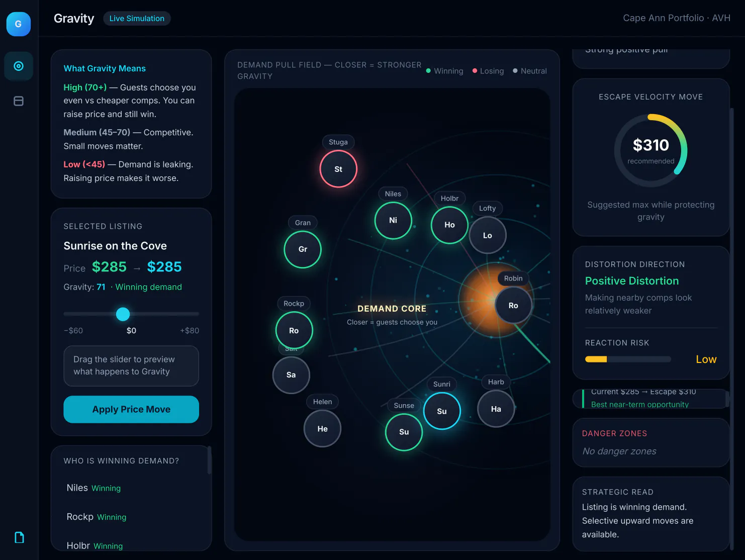Click the Reaction Risk 'Low' value
The width and height of the screenshot is (745, 560).
[706, 359]
